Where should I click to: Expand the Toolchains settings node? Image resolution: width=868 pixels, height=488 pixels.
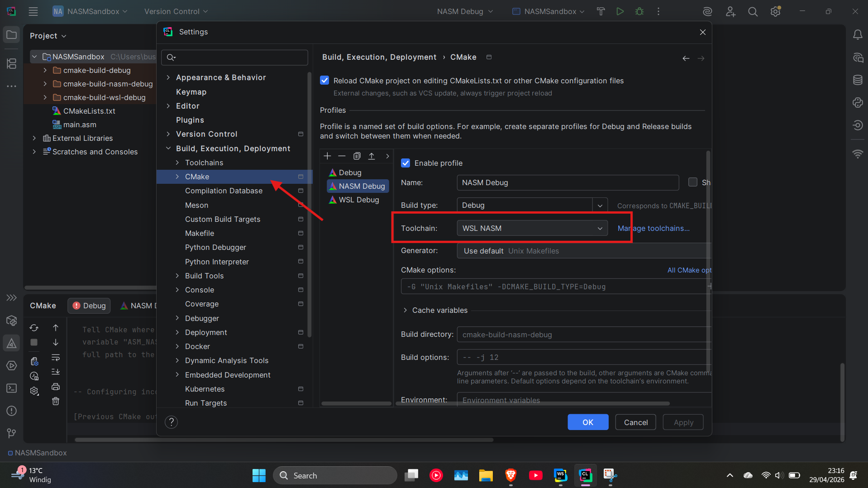[177, 163]
